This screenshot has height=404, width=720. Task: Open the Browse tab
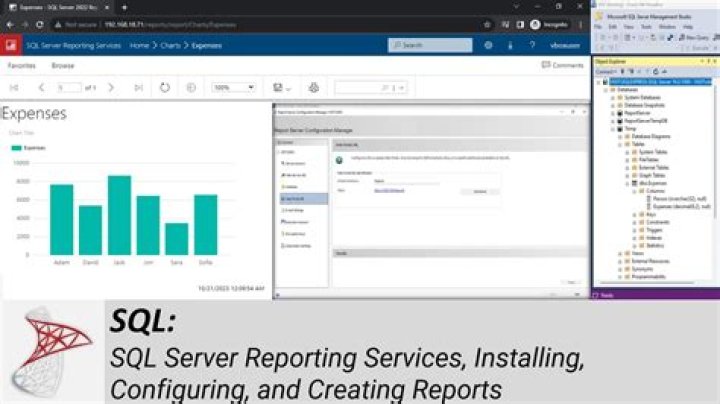pos(63,65)
